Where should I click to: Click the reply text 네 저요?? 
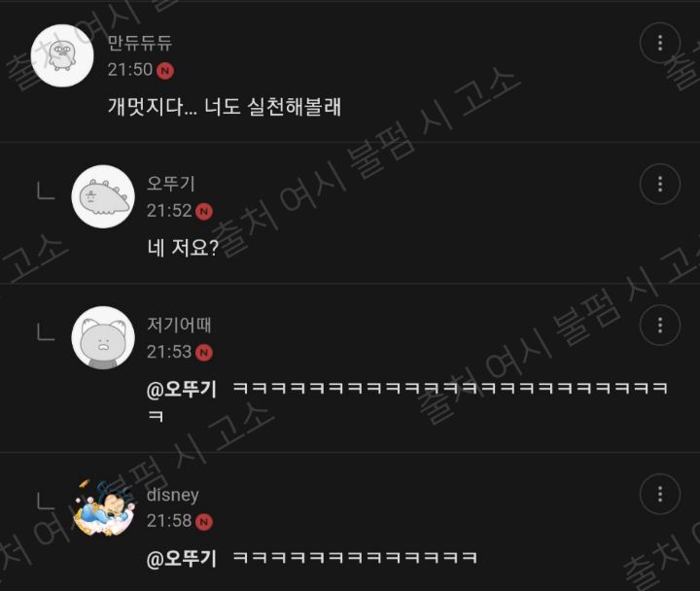(183, 248)
